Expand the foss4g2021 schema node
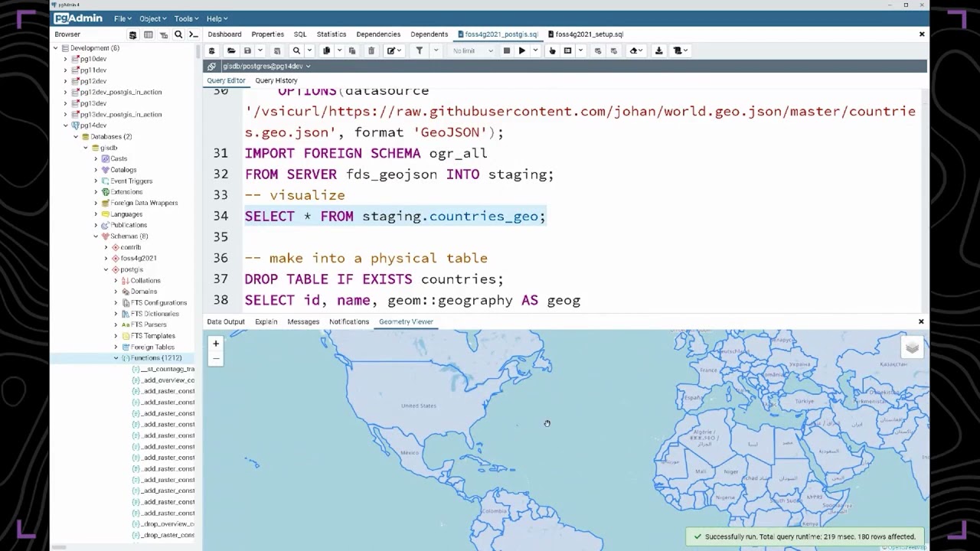Viewport: 980px width, 551px height. point(106,259)
